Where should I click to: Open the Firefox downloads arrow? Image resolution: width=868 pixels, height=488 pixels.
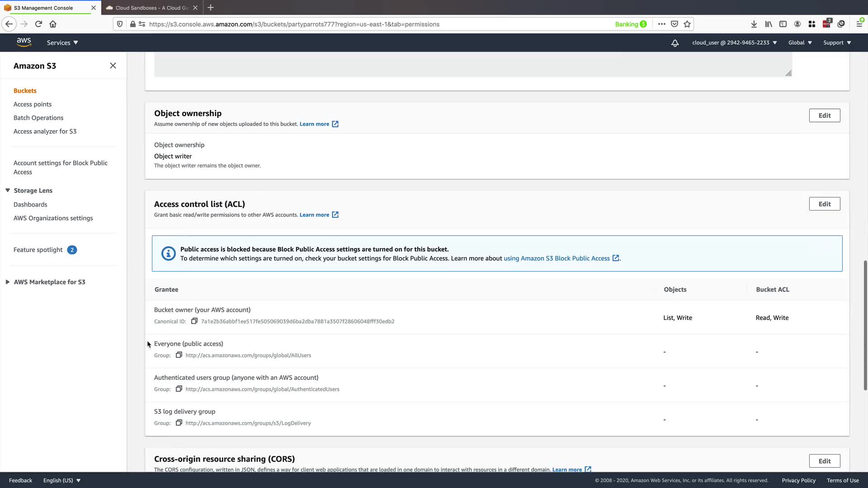pyautogui.click(x=754, y=24)
